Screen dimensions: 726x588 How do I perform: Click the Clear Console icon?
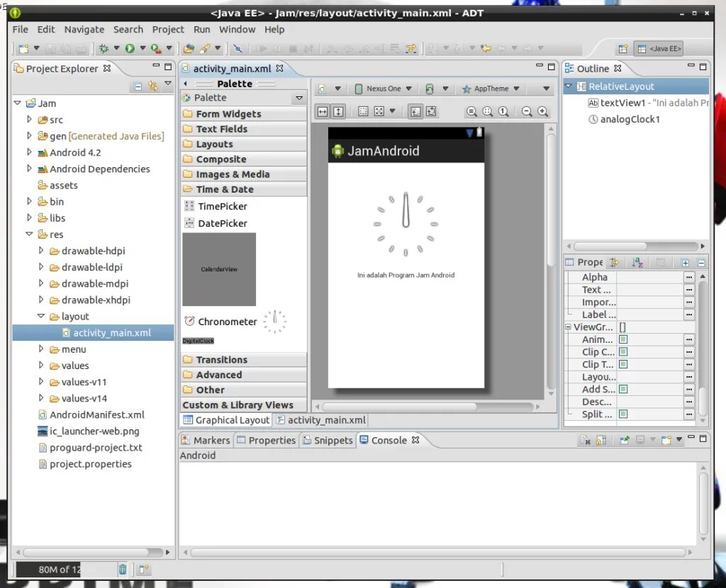585,440
